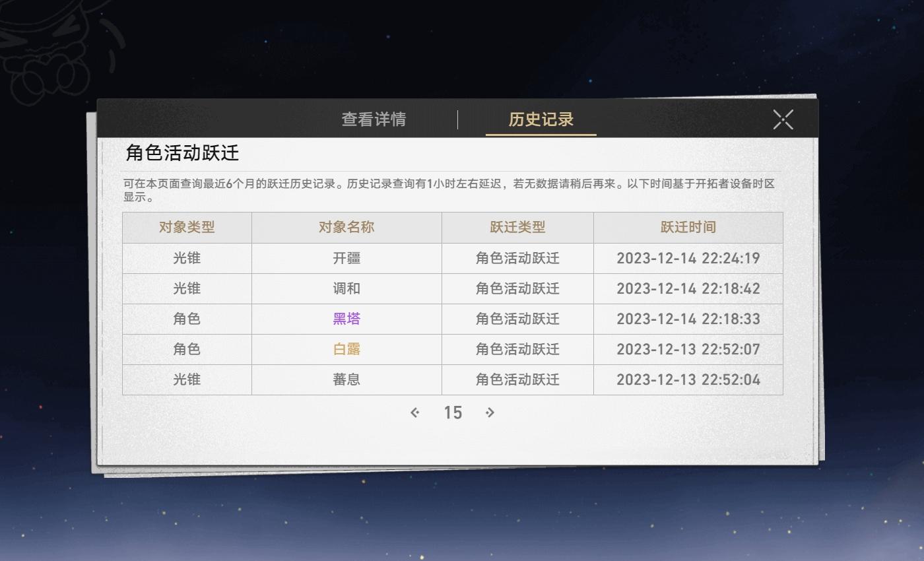The height and width of the screenshot is (561, 924).
Task: Switch to the 查看详情 tab
Action: click(x=374, y=119)
